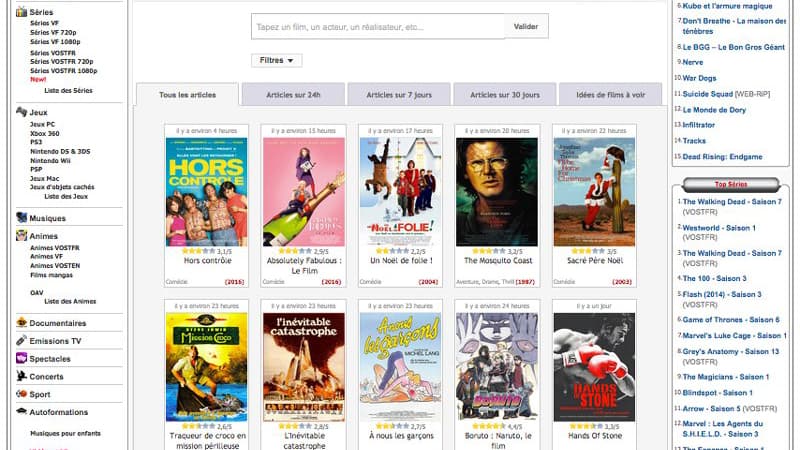Open Westworld - Saison 1 link
The height and width of the screenshot is (450, 800).
(x=719, y=228)
